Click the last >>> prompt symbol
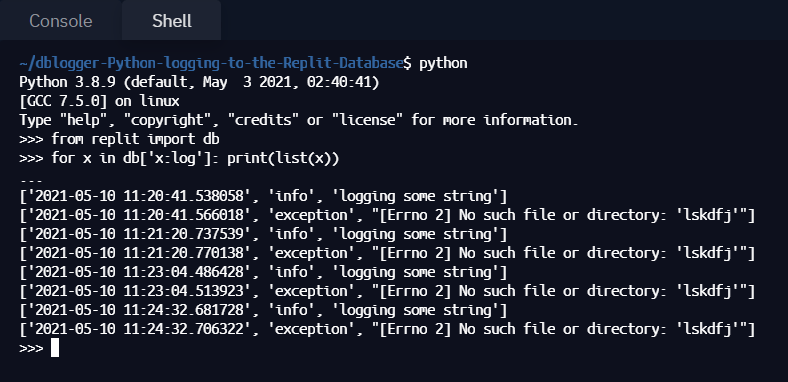The height and width of the screenshot is (382, 788). (x=31, y=348)
